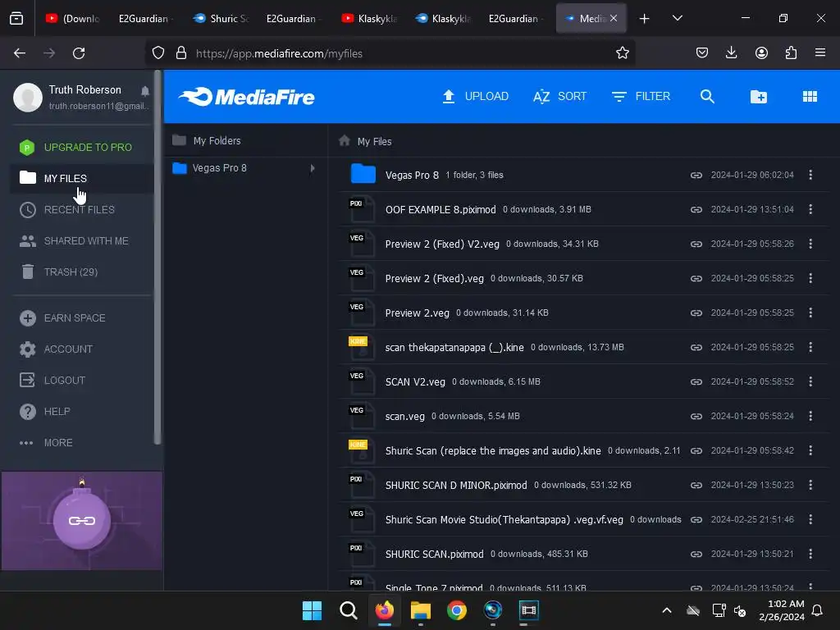Click the home icon next to My Files

344,140
